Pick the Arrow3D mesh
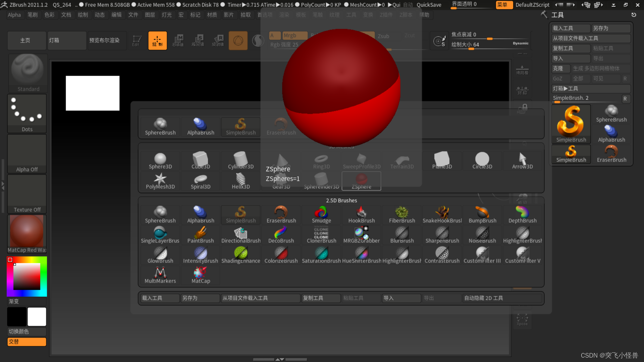 tap(522, 161)
